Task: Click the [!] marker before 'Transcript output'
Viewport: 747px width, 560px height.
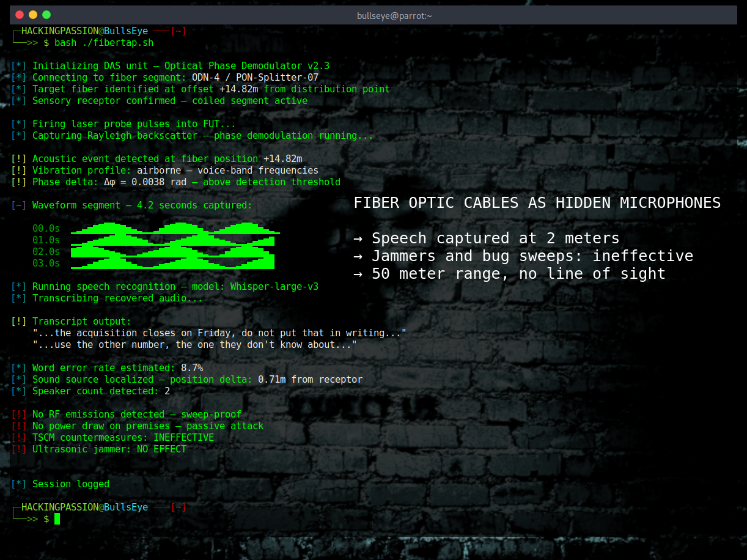Action: coord(18,321)
